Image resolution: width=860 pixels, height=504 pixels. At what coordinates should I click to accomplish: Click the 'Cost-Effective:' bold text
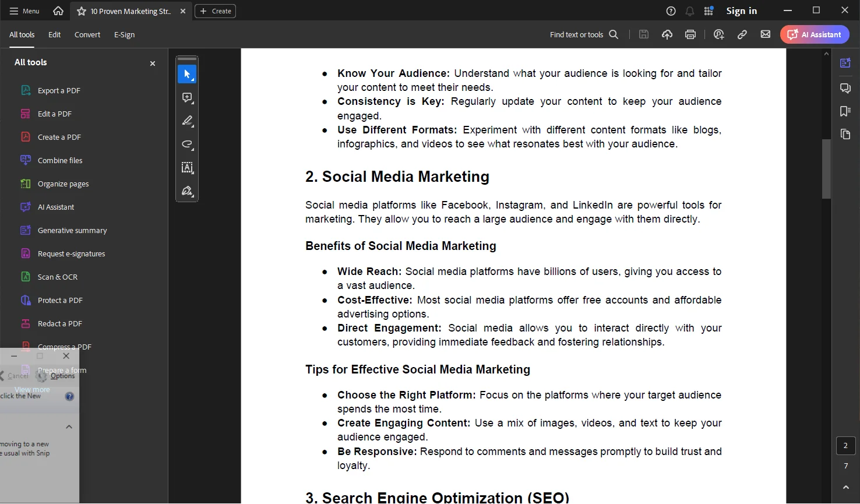pos(375,300)
